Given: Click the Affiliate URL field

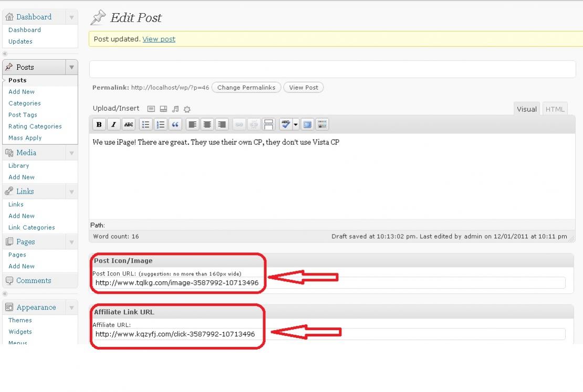Looking at the screenshot, I should [329, 334].
